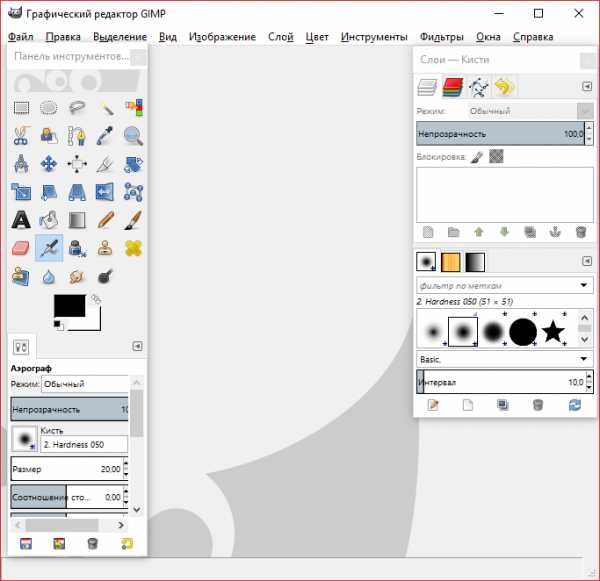Select the Blur/Sharpen droplet tool
600x581 pixels.
pos(49,276)
